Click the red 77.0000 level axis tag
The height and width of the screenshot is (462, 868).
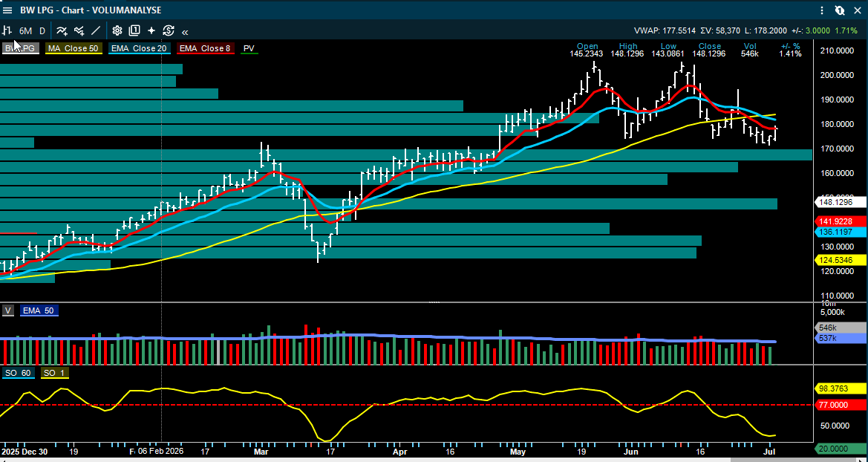click(841, 405)
